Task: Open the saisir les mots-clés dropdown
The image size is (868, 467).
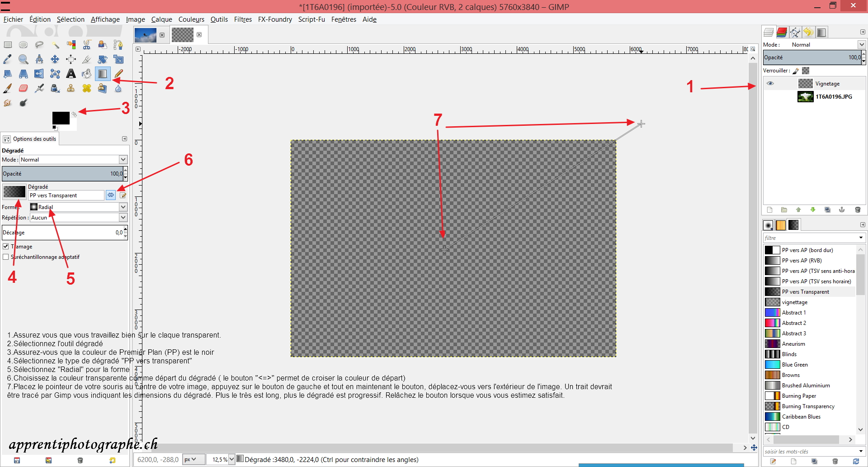Action: point(861,451)
